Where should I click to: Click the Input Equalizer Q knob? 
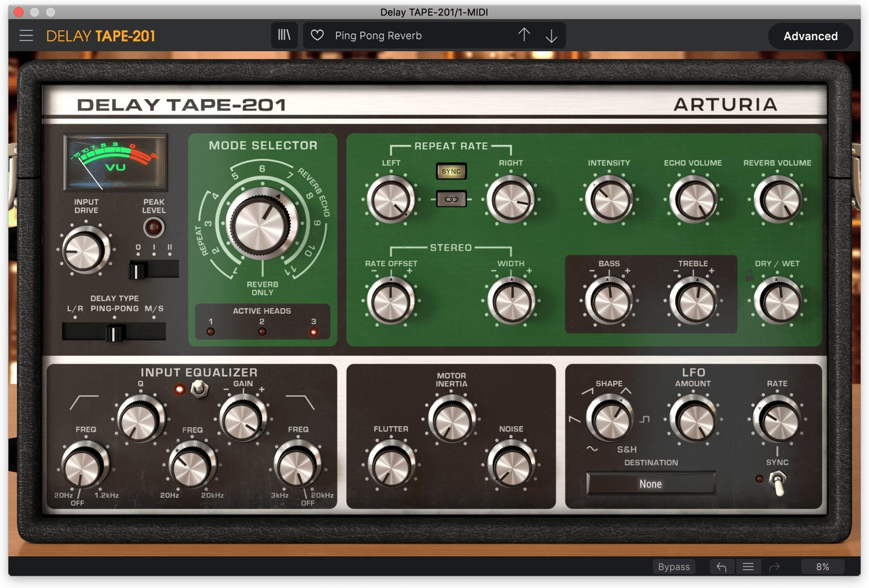(141, 419)
